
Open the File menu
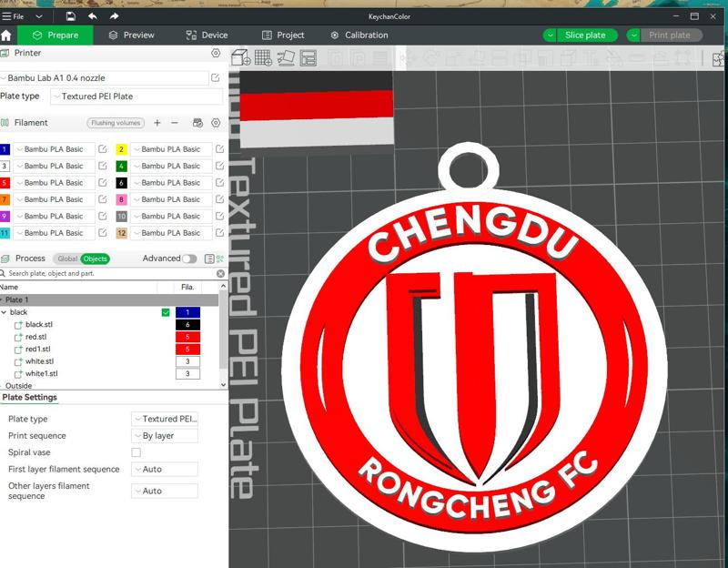pyautogui.click(x=13, y=16)
